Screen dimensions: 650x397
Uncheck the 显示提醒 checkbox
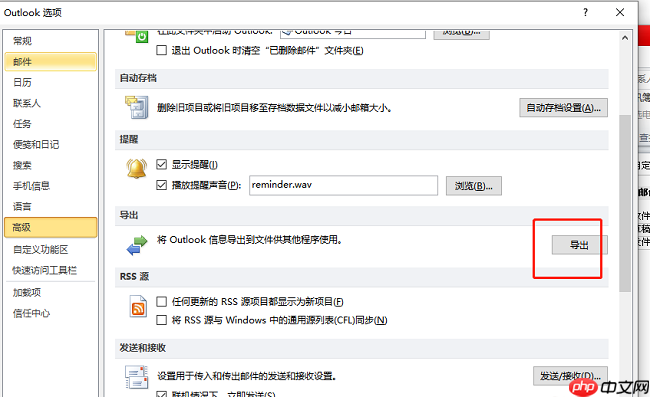click(x=162, y=165)
